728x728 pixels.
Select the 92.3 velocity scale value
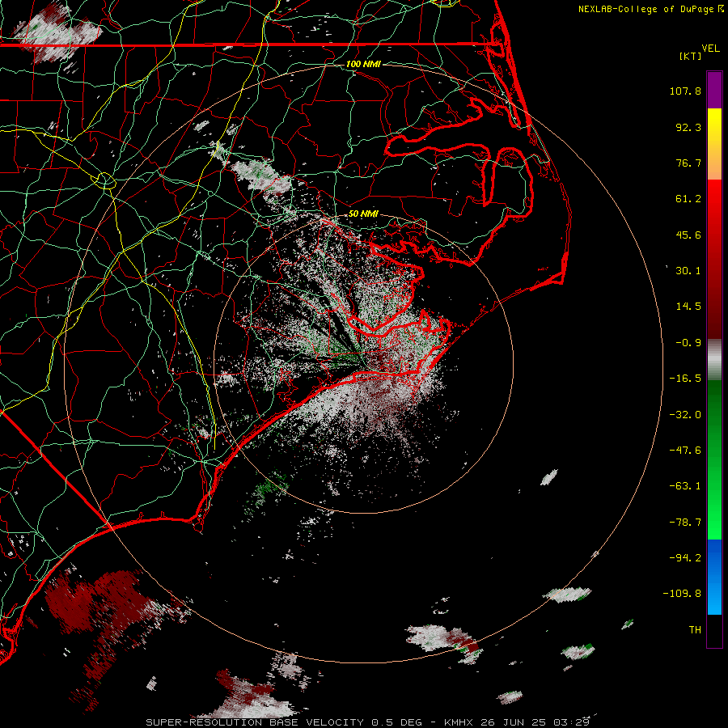coord(688,127)
